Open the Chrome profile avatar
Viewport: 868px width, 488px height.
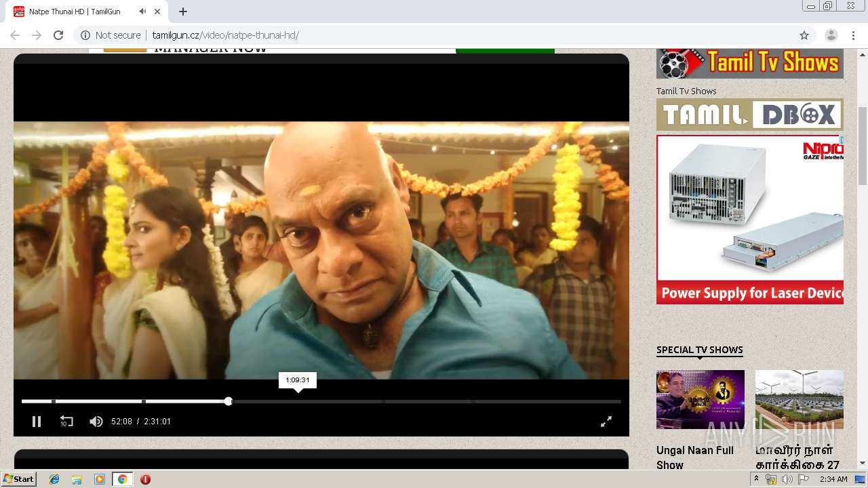pos(831,35)
